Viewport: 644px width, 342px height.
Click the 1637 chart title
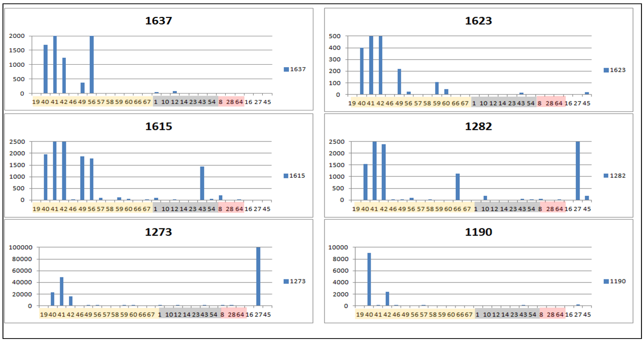[158, 21]
